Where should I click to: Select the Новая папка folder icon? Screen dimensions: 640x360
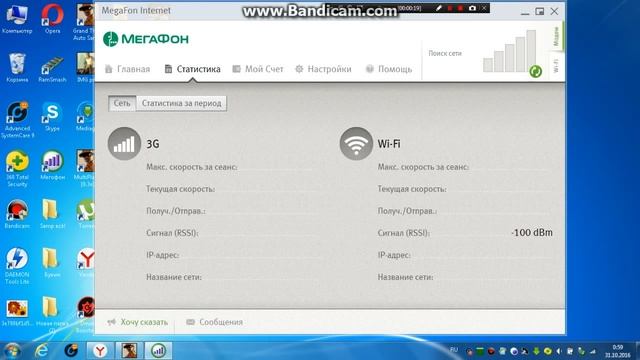[52, 314]
